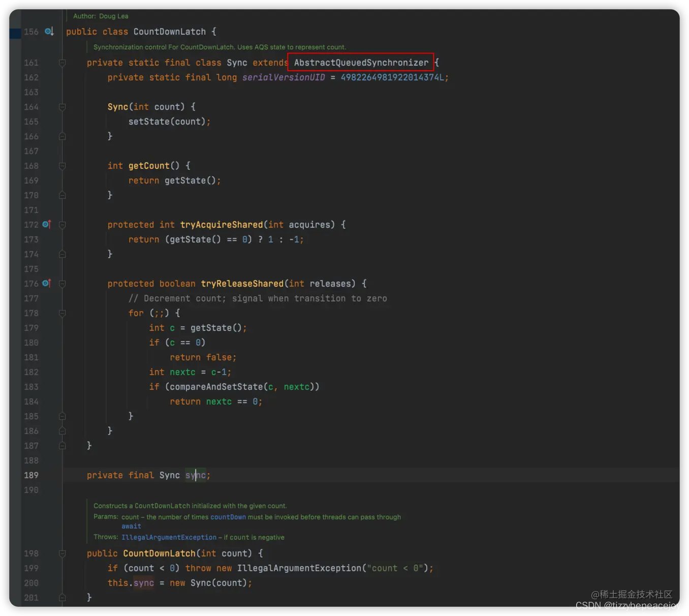Click 'return nextc == 0;' on line 184
This screenshot has width=689, height=616.
pyautogui.click(x=216, y=402)
